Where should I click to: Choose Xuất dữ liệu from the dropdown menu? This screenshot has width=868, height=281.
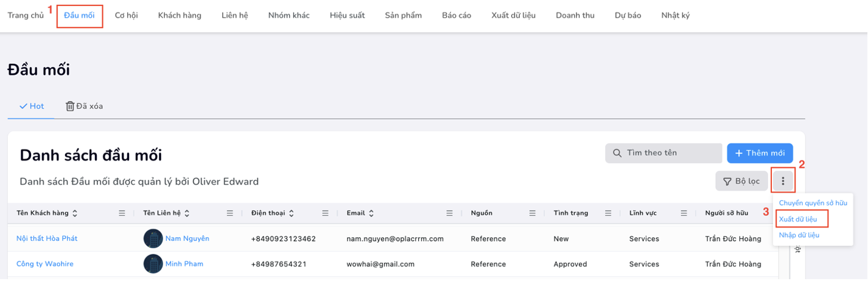coord(798,218)
